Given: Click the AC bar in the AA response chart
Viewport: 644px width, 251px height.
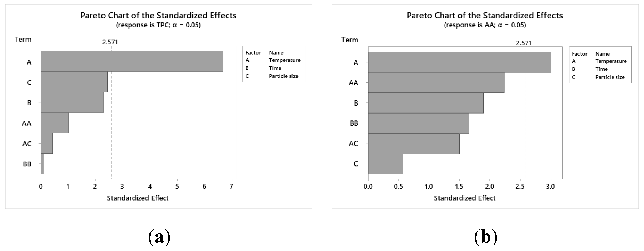Looking at the screenshot, I should [414, 144].
